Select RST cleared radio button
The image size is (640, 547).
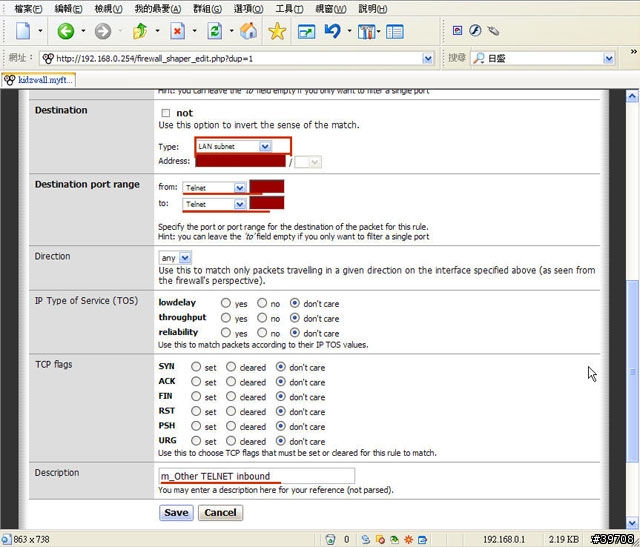[x=231, y=411]
